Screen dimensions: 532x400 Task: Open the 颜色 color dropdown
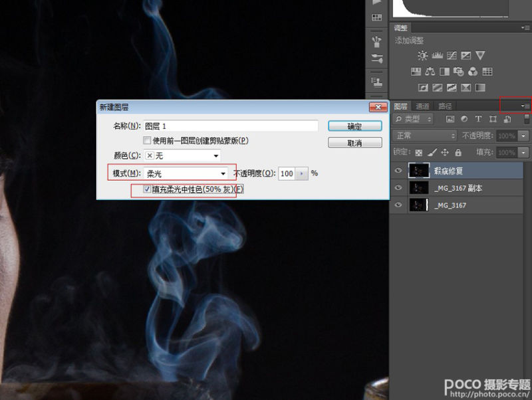point(182,156)
